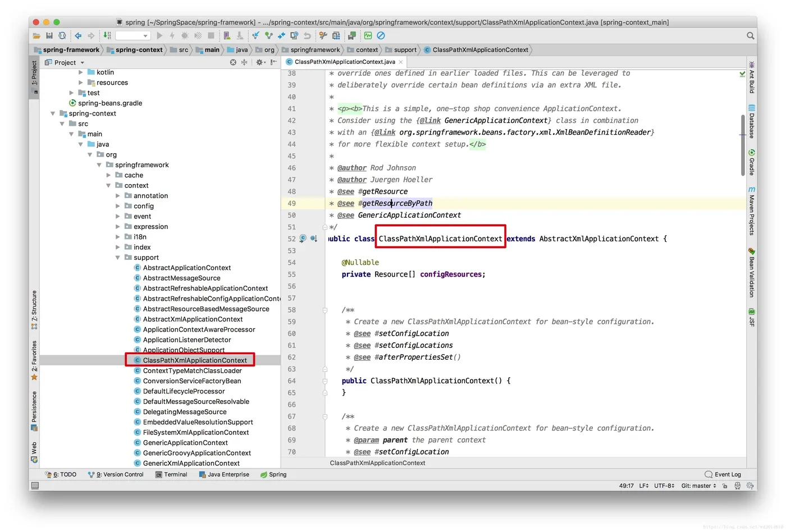Open the TODO tool window tab

click(x=61, y=475)
